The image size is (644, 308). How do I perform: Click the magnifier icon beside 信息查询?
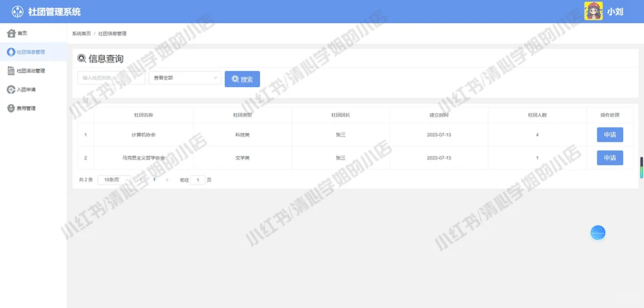82,59
